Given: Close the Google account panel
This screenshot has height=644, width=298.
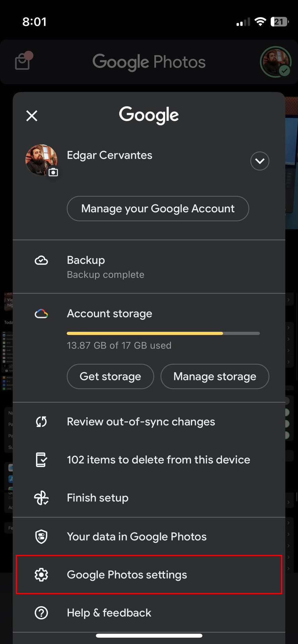Looking at the screenshot, I should (32, 116).
